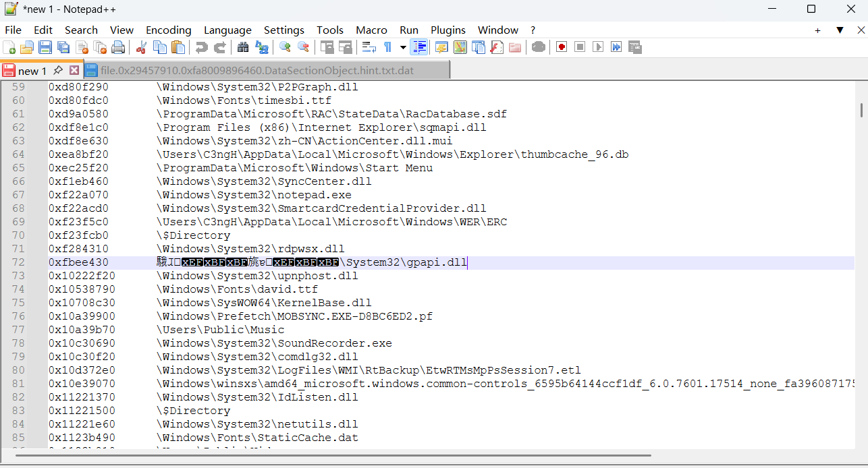Viewport: 868px width, 468px height.
Task: Toggle the Indent guide button
Action: [x=419, y=47]
